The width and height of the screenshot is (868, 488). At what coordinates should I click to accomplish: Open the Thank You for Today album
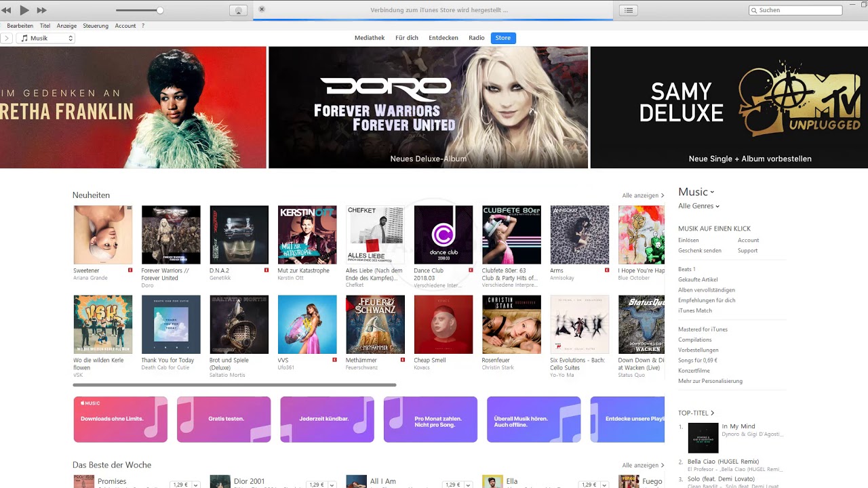pos(171,324)
